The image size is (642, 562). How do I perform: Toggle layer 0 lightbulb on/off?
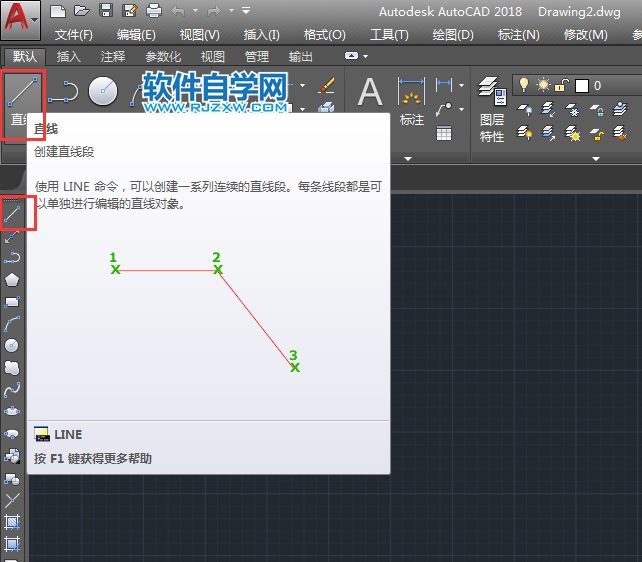point(524,85)
